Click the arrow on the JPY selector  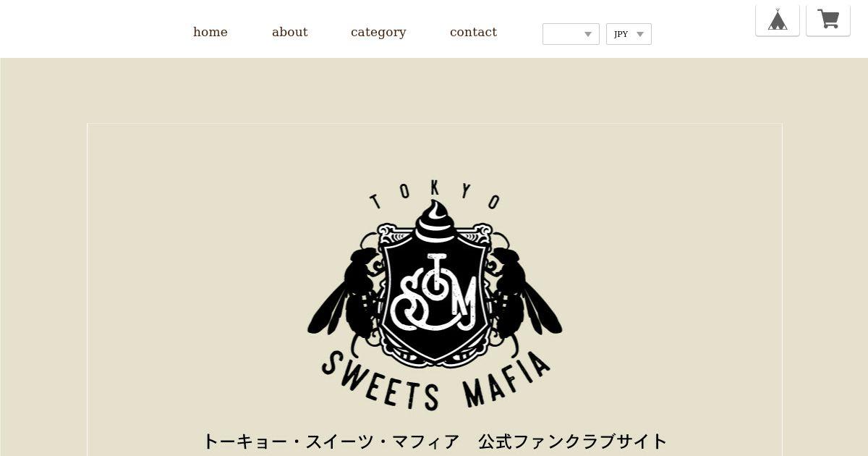click(x=639, y=34)
